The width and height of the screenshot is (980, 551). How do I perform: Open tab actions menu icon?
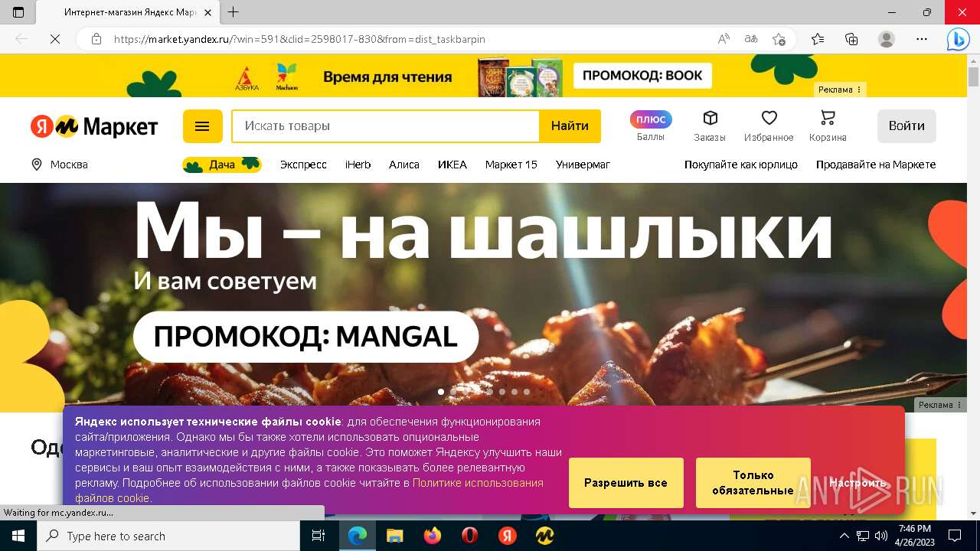(18, 12)
